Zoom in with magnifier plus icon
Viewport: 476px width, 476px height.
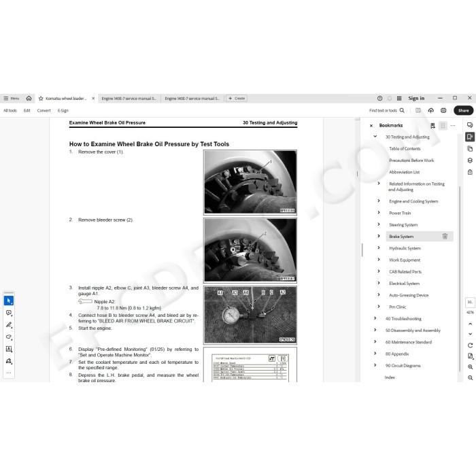[x=470, y=367]
